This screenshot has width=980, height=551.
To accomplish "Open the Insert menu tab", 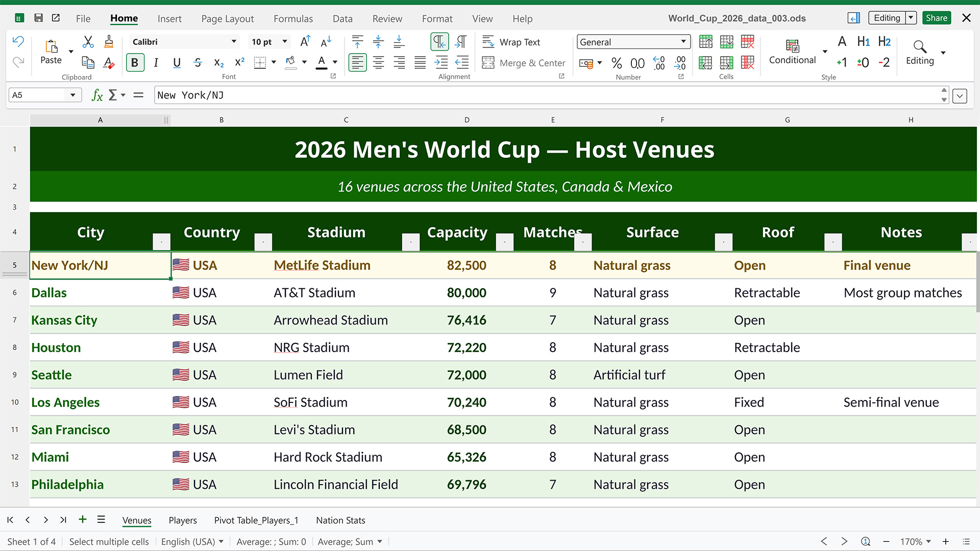I will (169, 19).
